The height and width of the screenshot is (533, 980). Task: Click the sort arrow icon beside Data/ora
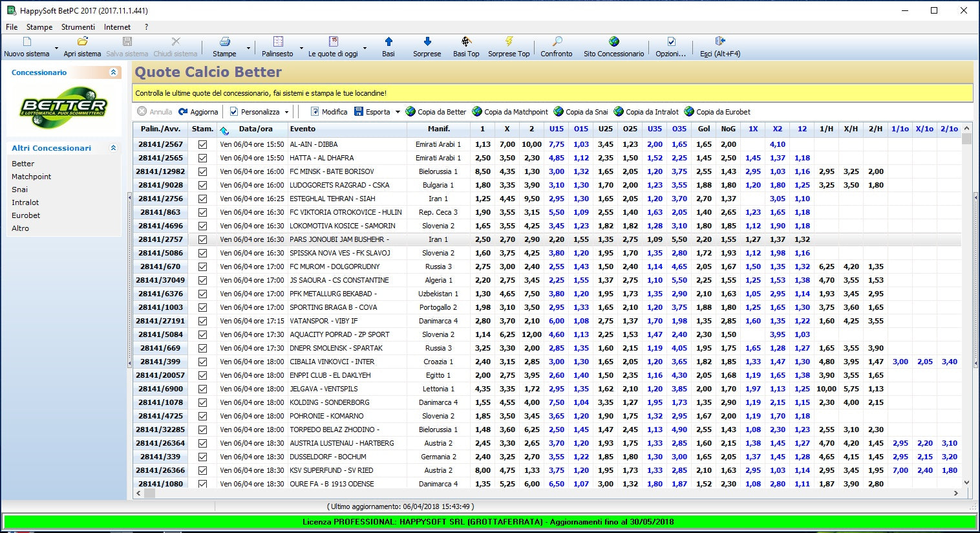click(224, 130)
